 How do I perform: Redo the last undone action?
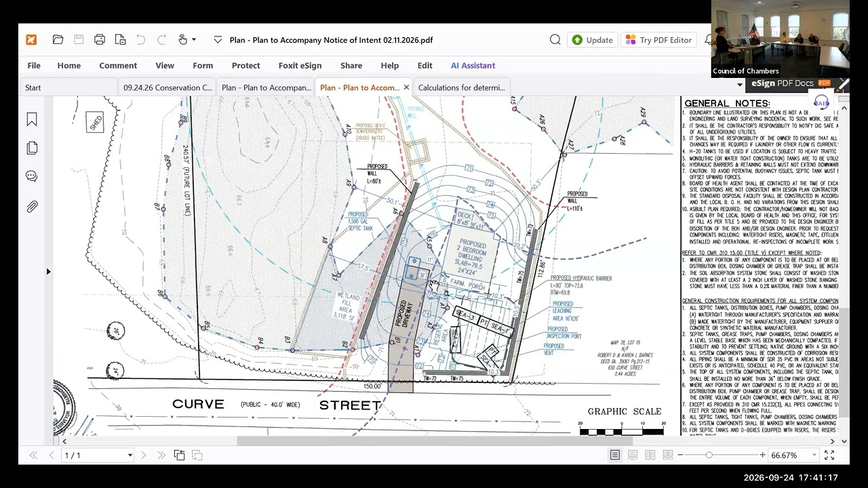click(x=161, y=40)
